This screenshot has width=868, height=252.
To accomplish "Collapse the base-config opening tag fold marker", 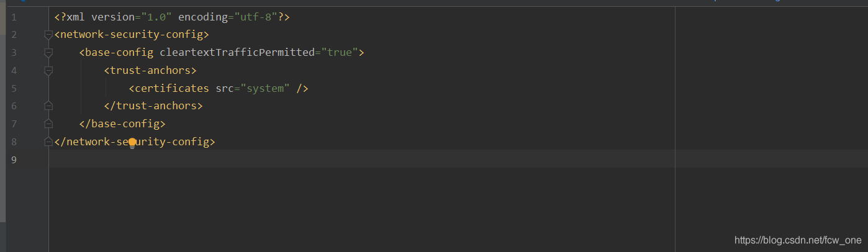I will 48,53.
